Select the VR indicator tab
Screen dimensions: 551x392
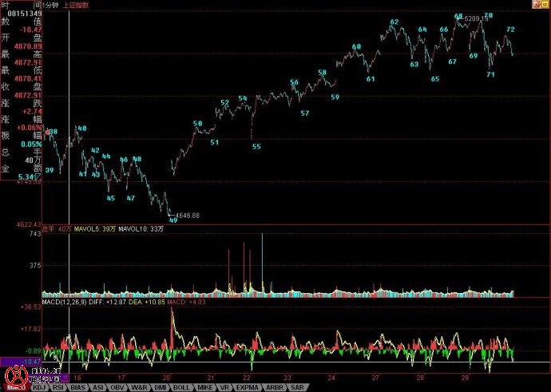pos(224,387)
